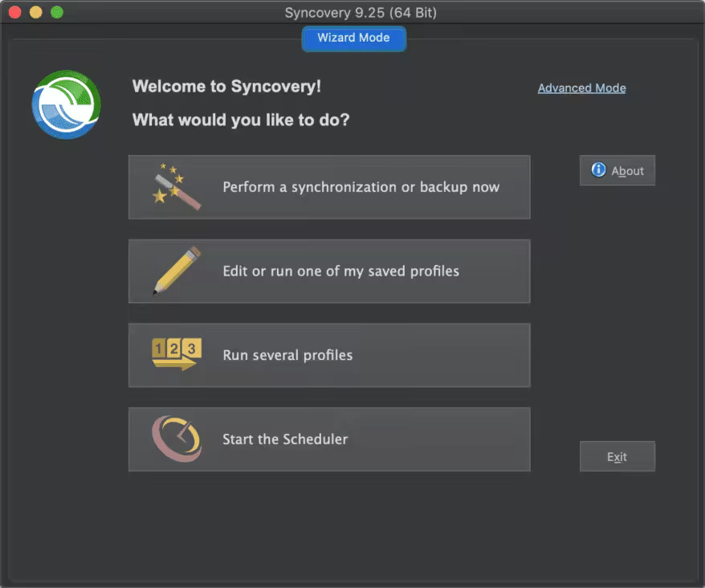The image size is (705, 588).
Task: Exit the Syncovery application
Action: coord(617,456)
